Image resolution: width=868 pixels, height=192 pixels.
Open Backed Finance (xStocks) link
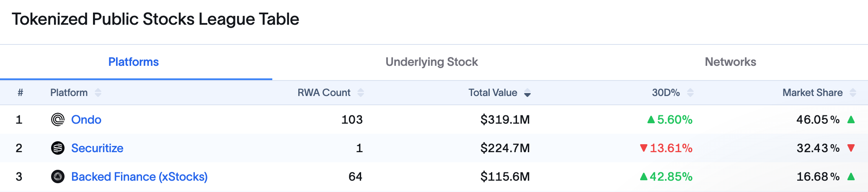point(139,176)
